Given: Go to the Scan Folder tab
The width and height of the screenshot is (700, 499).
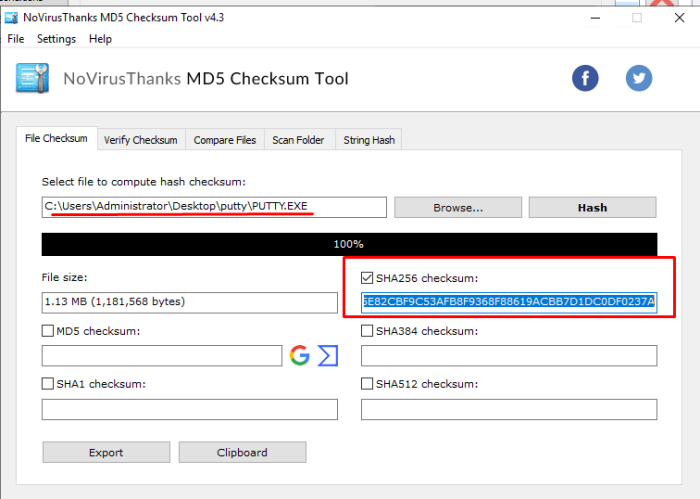Looking at the screenshot, I should click(298, 140).
